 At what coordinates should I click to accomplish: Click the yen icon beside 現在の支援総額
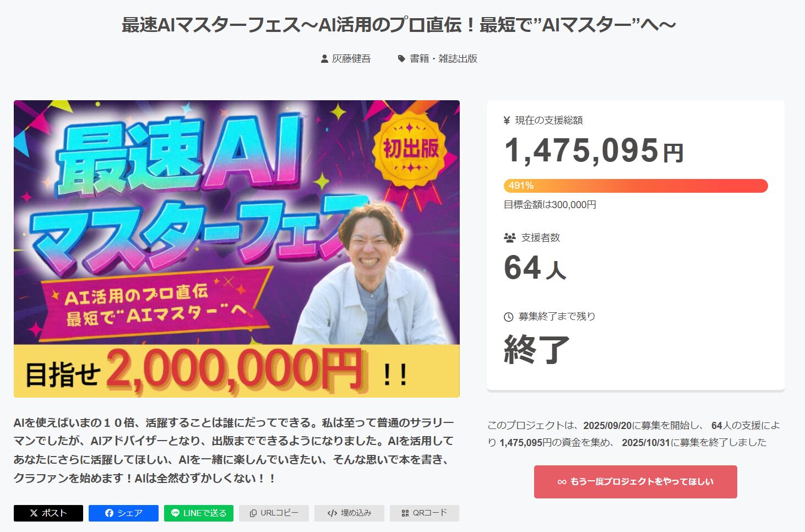point(507,121)
